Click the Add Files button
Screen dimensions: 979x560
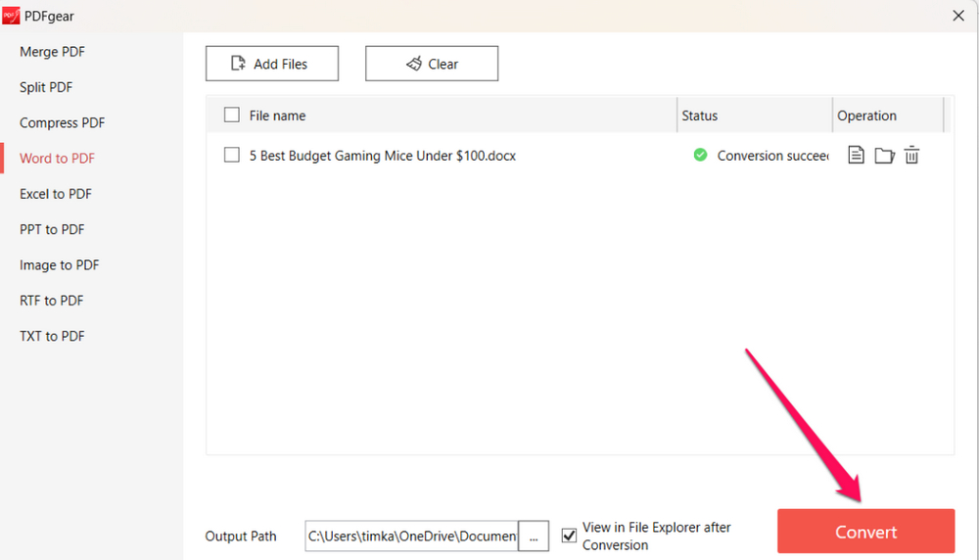(x=272, y=64)
